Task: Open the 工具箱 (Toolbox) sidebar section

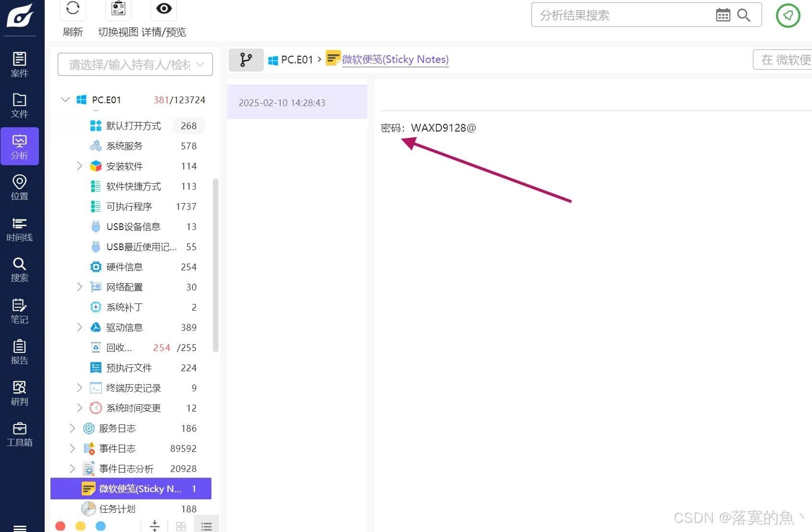Action: point(20,435)
